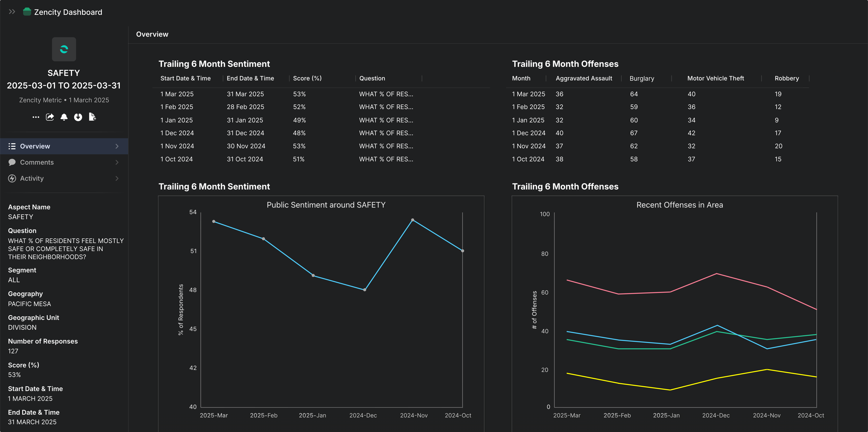Screen dimensions: 868x432
Task: Click the Geography value PACIFIC MESA
Action: click(x=30, y=304)
